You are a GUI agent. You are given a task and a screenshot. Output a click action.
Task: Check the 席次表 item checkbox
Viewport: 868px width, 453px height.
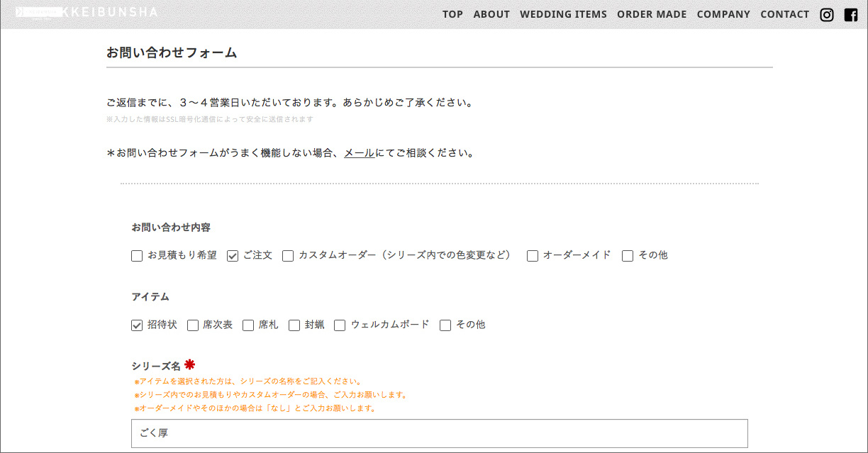click(193, 325)
